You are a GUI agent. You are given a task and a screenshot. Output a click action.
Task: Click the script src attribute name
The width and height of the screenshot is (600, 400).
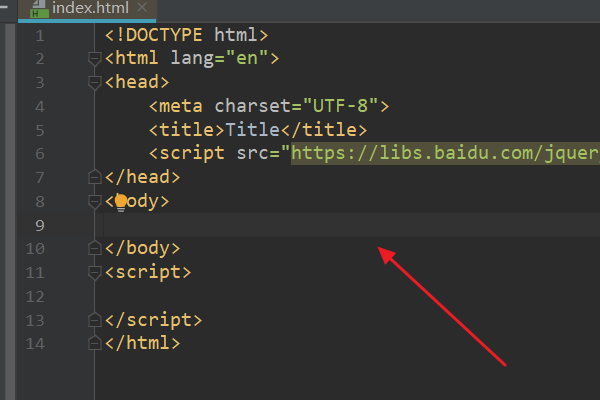tap(253, 153)
